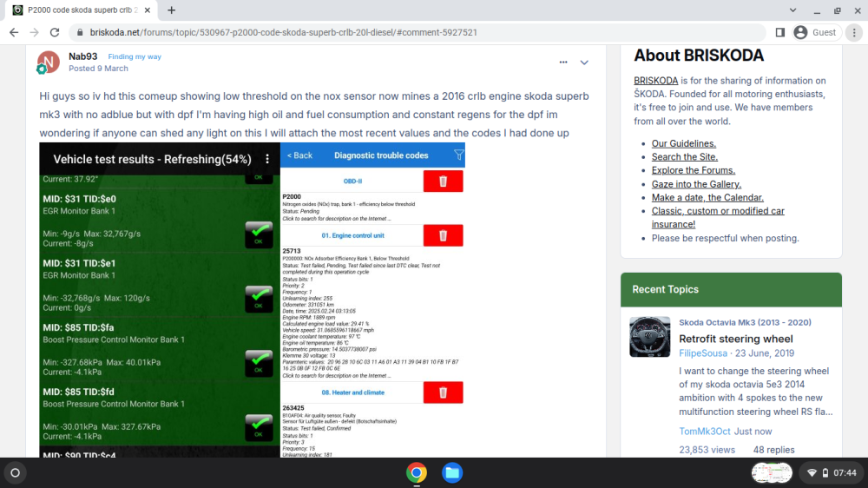This screenshot has width=868, height=488.
Task: Open Explore the Forums link
Action: (693, 170)
